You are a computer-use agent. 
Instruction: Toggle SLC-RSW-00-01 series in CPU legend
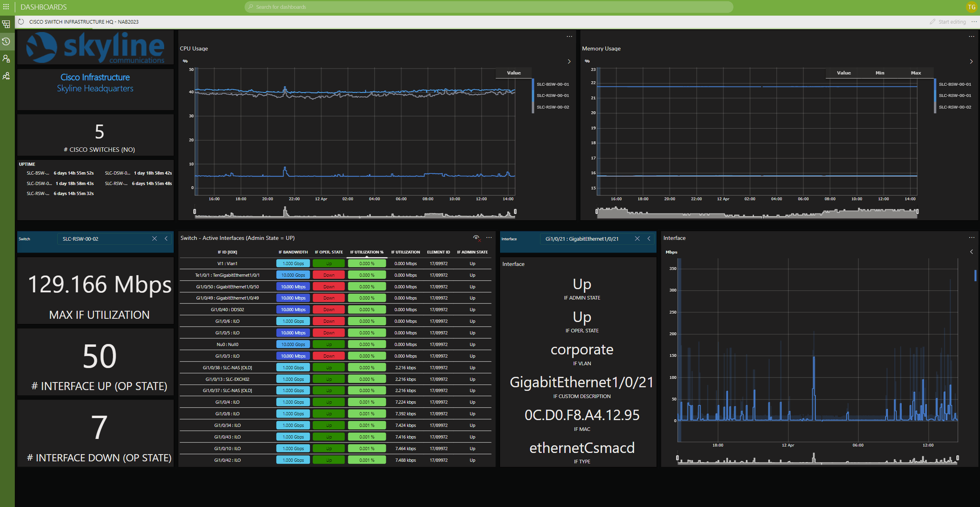552,95
